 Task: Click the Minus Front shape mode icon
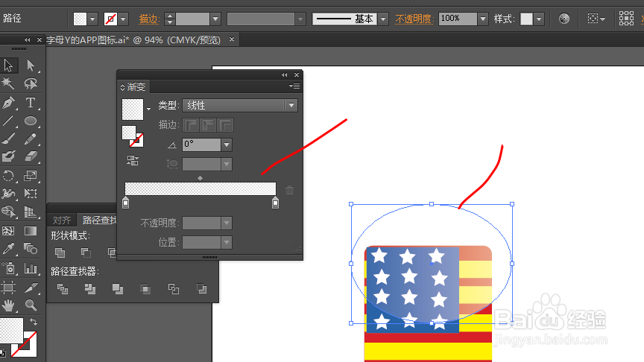(86, 253)
